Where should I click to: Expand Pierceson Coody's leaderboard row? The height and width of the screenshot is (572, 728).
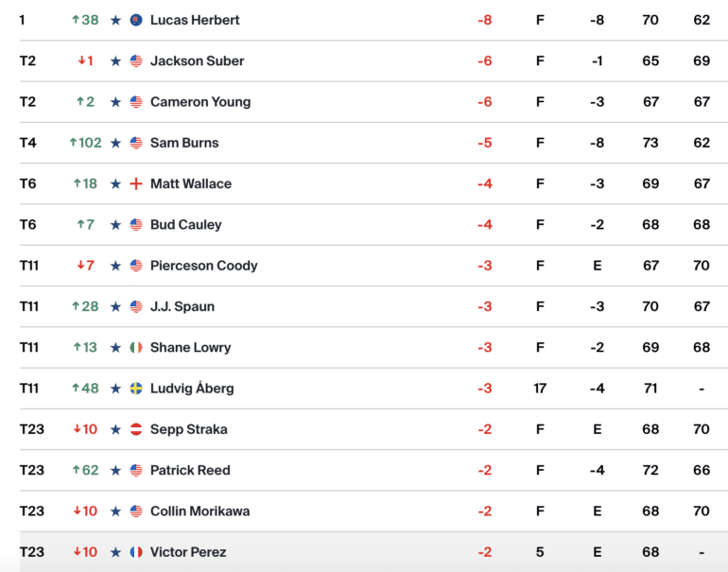373,266
